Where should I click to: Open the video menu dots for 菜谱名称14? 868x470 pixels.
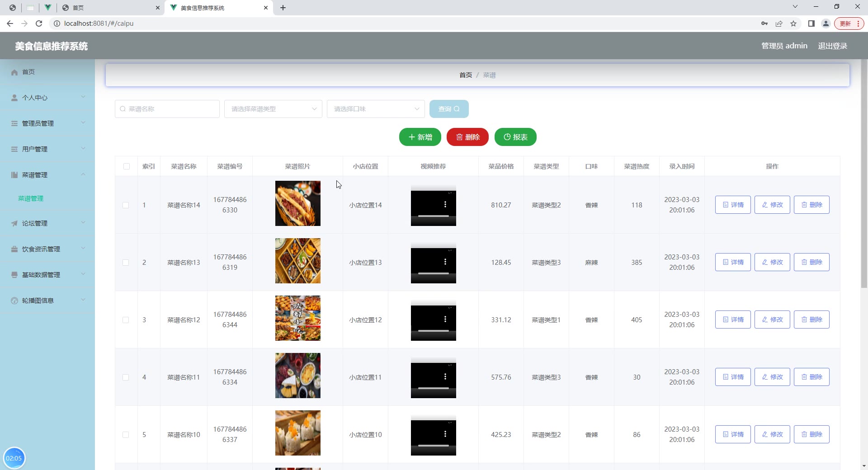point(445,205)
